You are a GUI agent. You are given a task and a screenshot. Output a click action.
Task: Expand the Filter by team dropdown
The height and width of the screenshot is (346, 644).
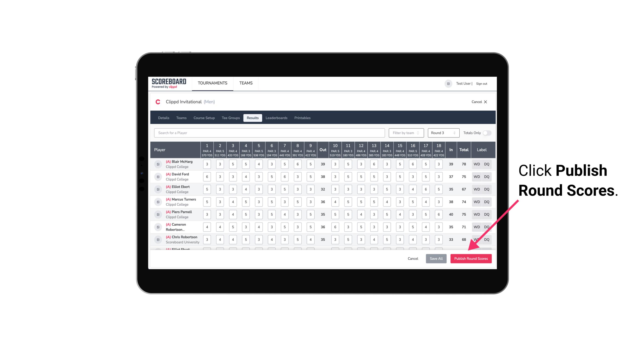click(x=406, y=132)
